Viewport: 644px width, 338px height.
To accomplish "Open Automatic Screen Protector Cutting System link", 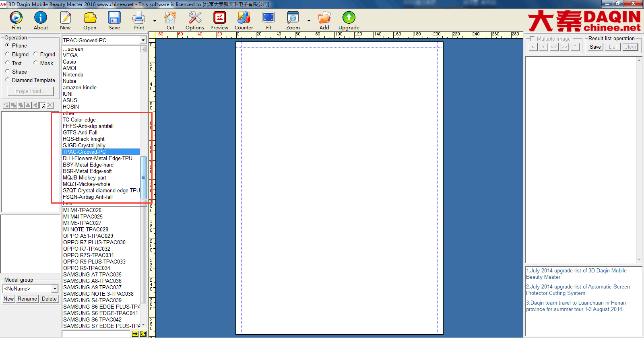I will pyautogui.click(x=578, y=290).
